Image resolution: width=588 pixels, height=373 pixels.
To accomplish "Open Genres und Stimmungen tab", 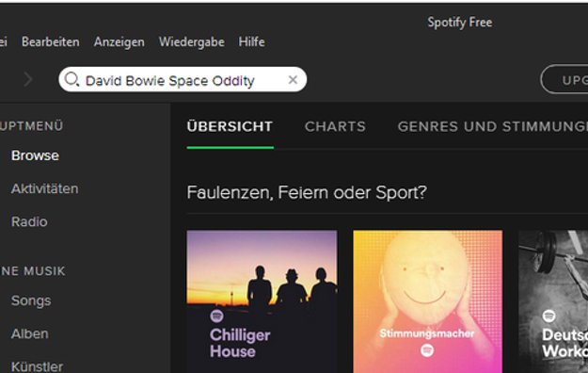I will [492, 126].
